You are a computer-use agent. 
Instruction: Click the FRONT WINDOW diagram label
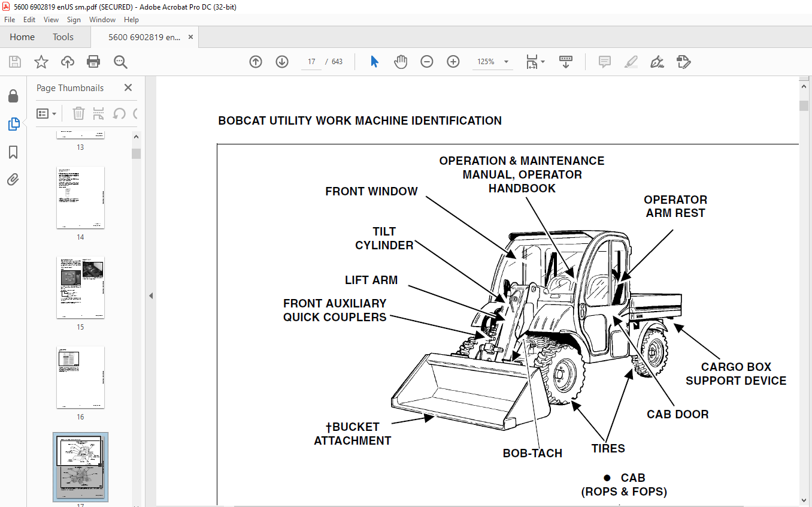click(x=371, y=191)
